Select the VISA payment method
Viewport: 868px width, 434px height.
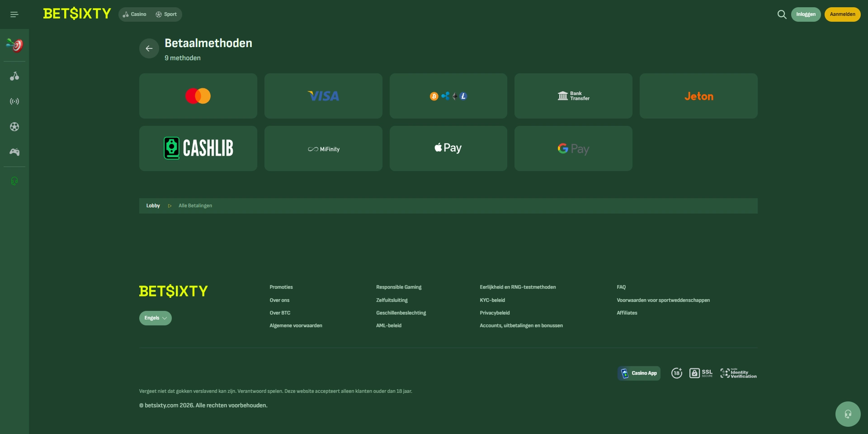pyautogui.click(x=323, y=96)
